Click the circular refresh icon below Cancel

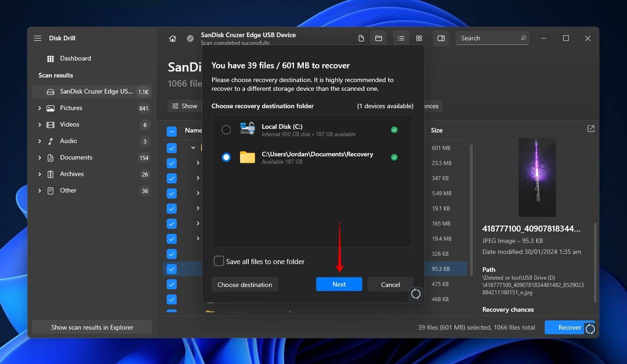(x=416, y=294)
